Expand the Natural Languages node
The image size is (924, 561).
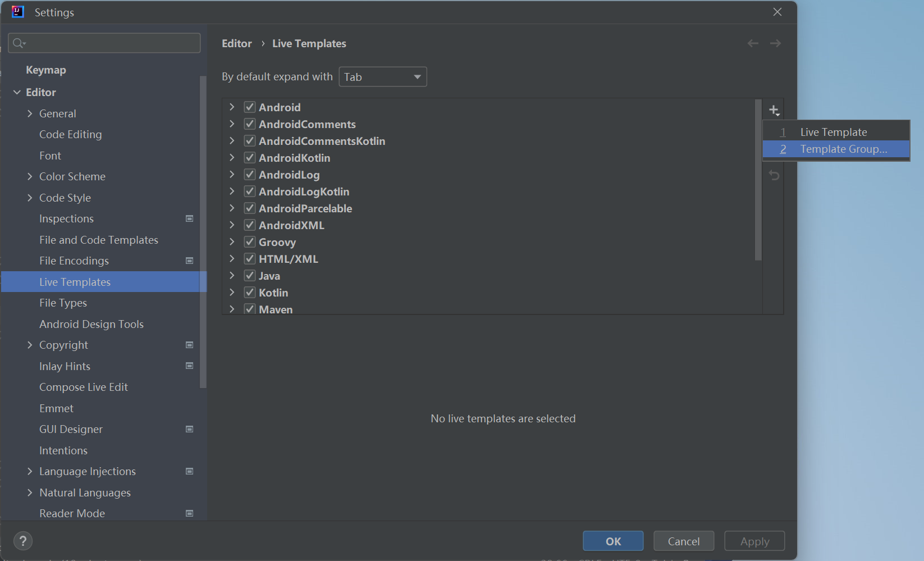[30, 492]
